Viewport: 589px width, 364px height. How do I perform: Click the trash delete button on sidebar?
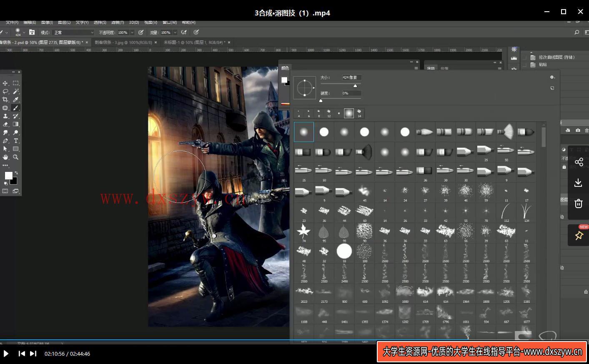[x=579, y=203]
